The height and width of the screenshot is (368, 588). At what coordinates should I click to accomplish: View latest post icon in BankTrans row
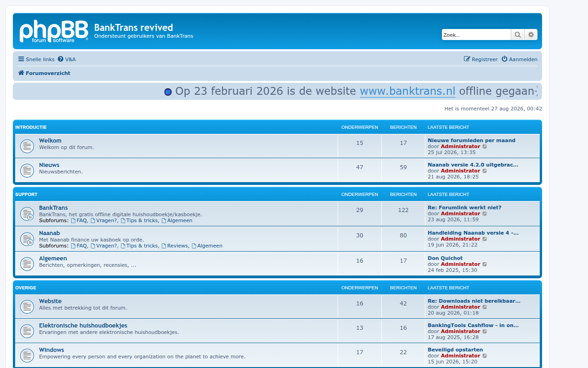[x=485, y=213]
